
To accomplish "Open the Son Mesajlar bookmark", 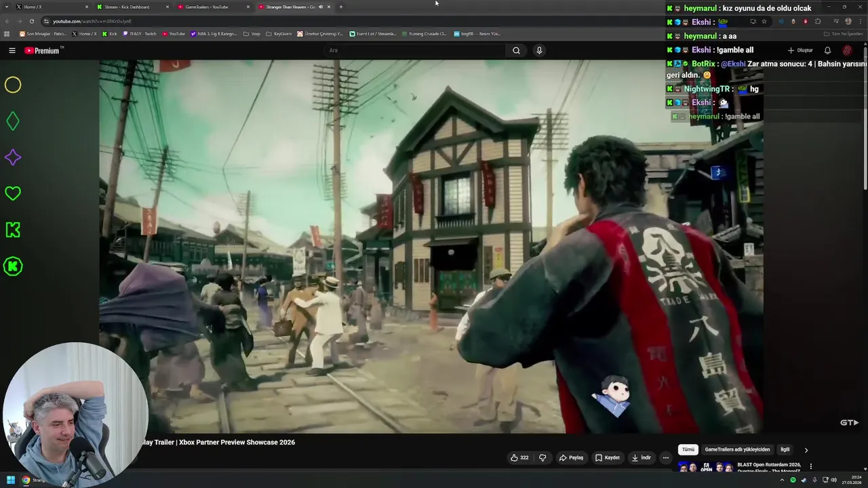I will click(x=43, y=34).
